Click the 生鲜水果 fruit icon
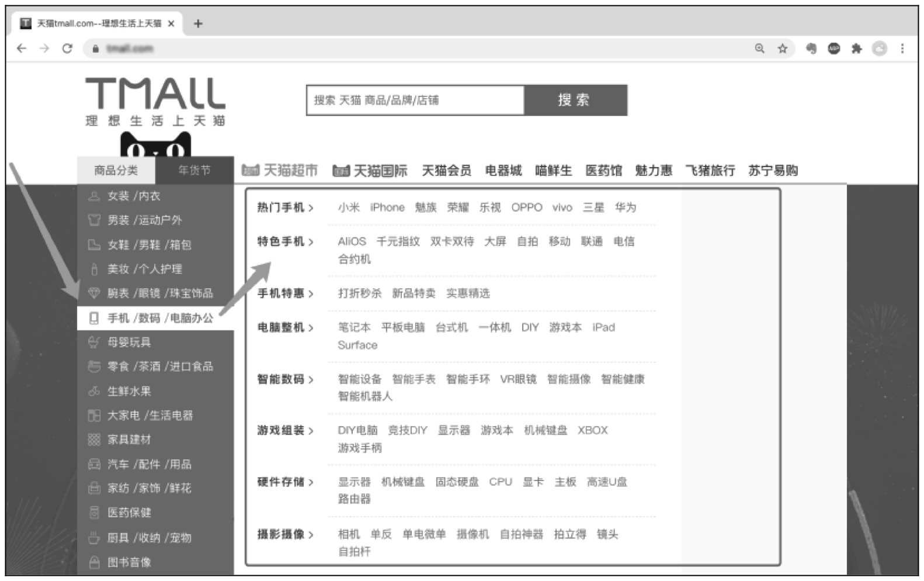Screen dimensions: 924x581 tap(94, 391)
